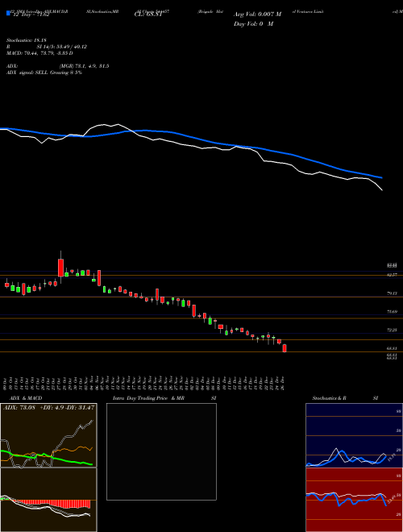Click the blue Stochastics chart panel
The image size is (403, 532).
(x=354, y=435)
